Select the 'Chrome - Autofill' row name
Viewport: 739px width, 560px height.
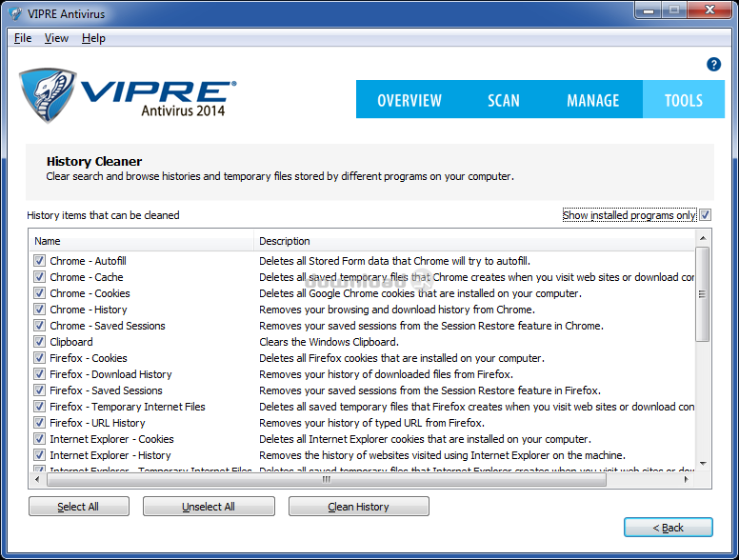[x=89, y=261]
